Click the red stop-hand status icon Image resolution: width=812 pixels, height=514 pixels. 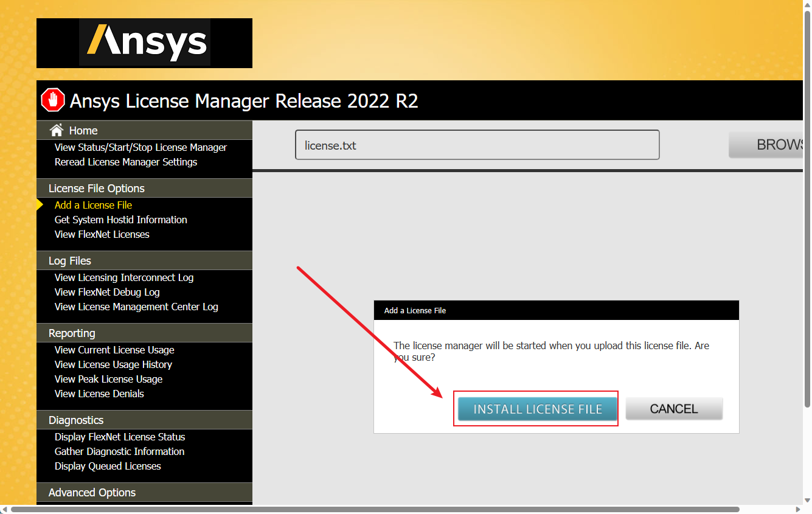point(53,100)
